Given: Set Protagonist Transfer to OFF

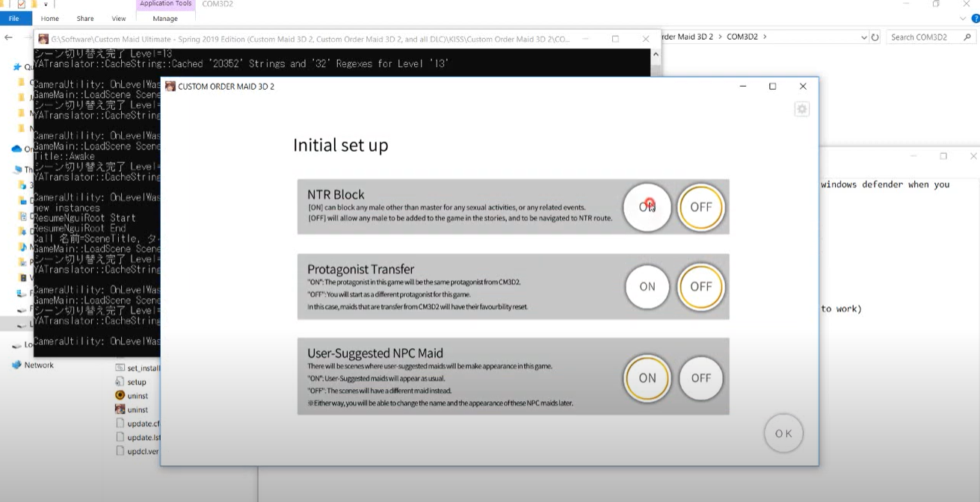Looking at the screenshot, I should [701, 287].
